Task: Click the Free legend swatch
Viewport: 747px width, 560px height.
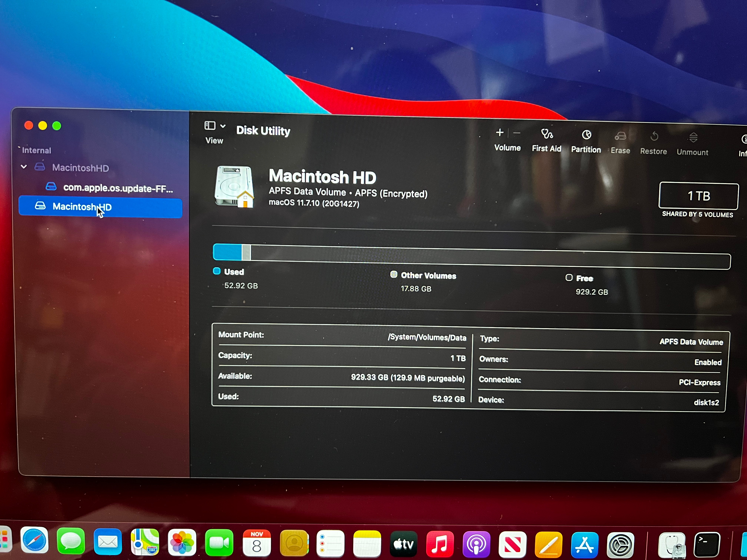Action: 569,277
